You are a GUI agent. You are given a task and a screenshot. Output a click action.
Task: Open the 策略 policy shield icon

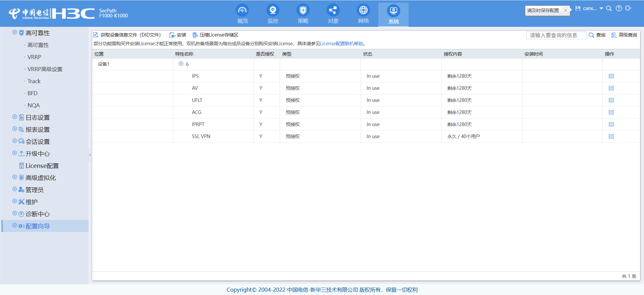coord(303,10)
